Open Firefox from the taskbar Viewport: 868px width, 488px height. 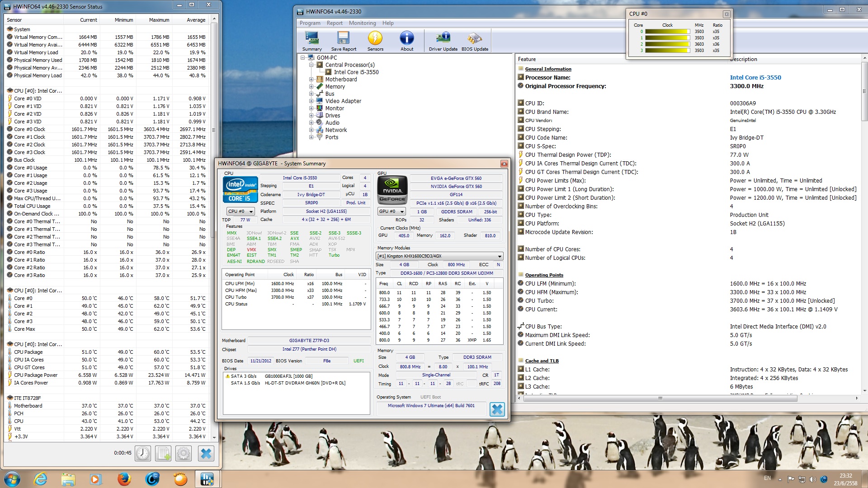tap(124, 479)
